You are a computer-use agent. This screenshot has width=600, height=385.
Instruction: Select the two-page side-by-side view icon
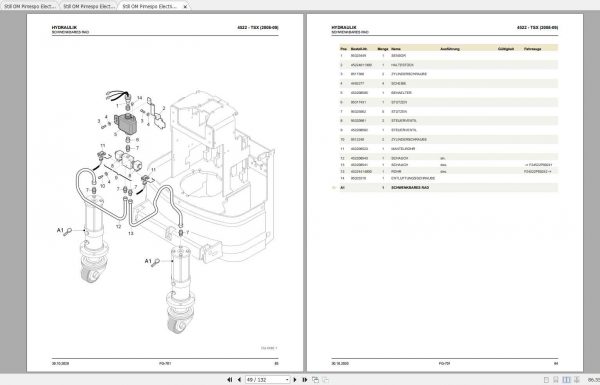coord(566,380)
